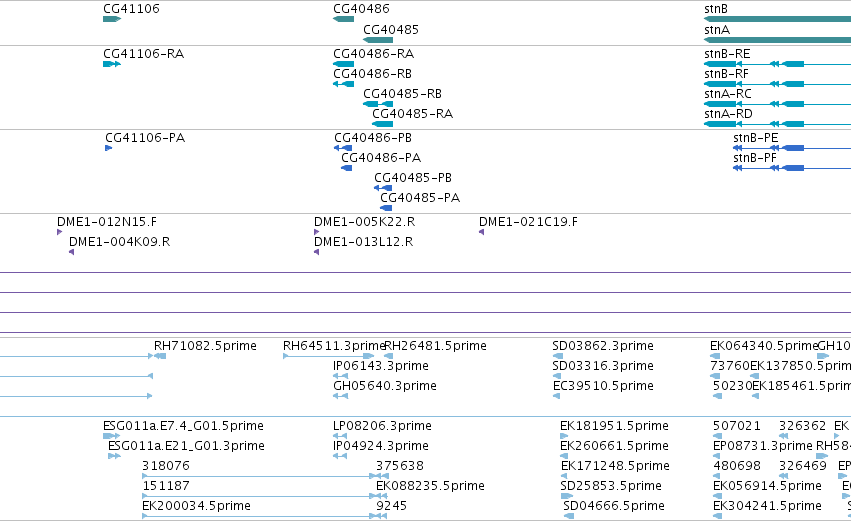Select the ESG011a.E7.4_G01.5prime label
The height and width of the screenshot is (521, 851).
click(183, 426)
